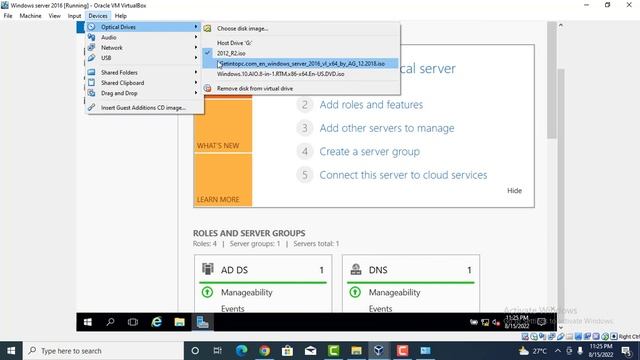Click the guest taskbar search icon
The image size is (640, 360).
tap(110, 322)
